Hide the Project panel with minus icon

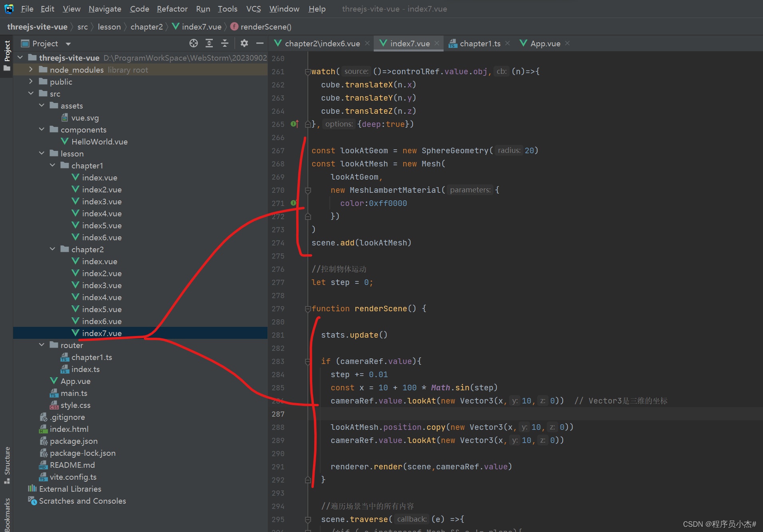click(260, 43)
